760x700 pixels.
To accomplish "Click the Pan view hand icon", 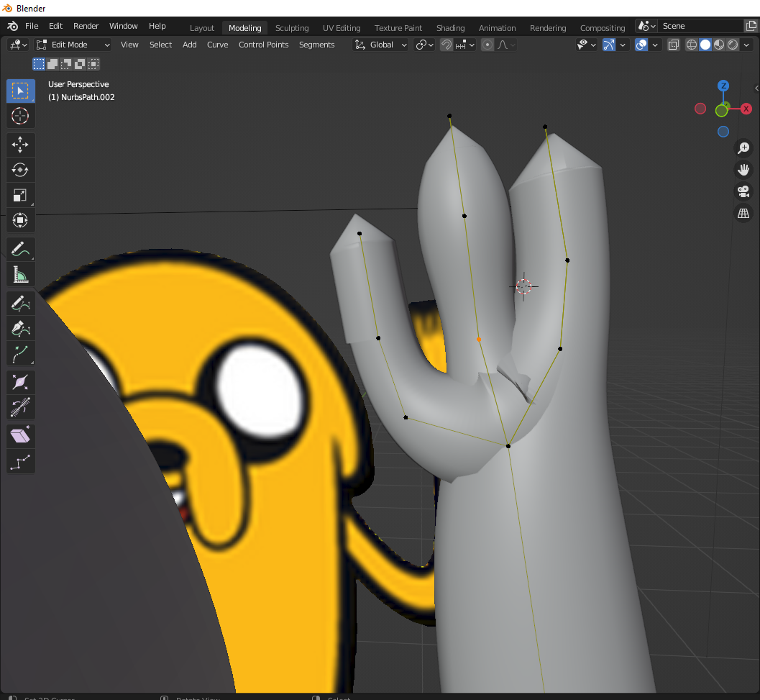I will coord(743,170).
